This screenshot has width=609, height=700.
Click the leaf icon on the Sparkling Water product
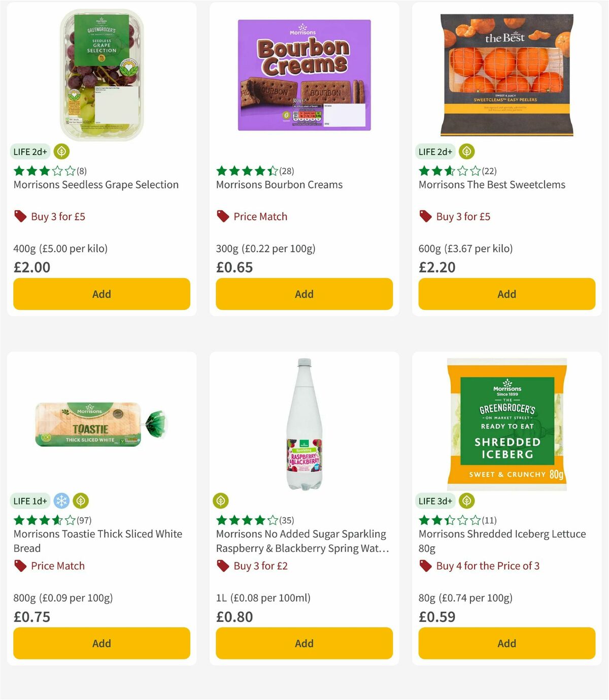point(220,501)
